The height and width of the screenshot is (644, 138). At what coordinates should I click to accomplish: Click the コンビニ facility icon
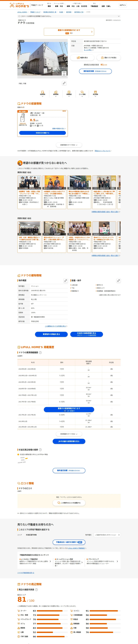[x=71, y=611]
